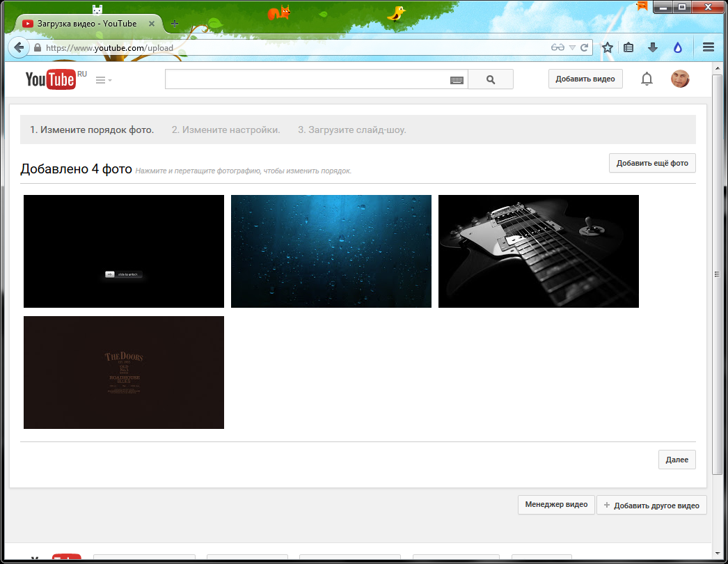Select the 'Загрузка видео - YouTube' tab
728x564 pixels.
[87, 24]
